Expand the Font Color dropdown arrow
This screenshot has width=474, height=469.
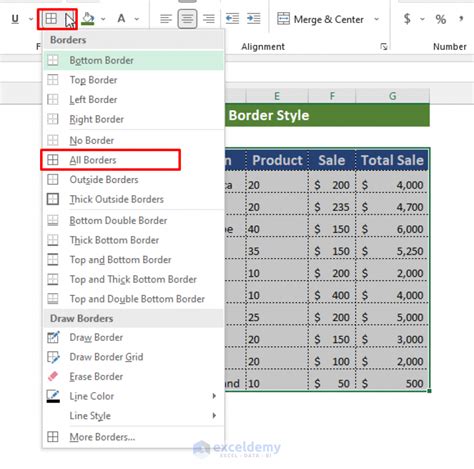(x=137, y=19)
